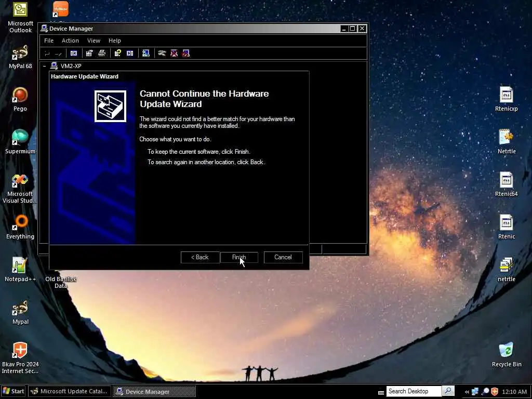Screen dimensions: 532x399
Task: Open the Notepad++ desktop shortcut
Action: [20, 270]
